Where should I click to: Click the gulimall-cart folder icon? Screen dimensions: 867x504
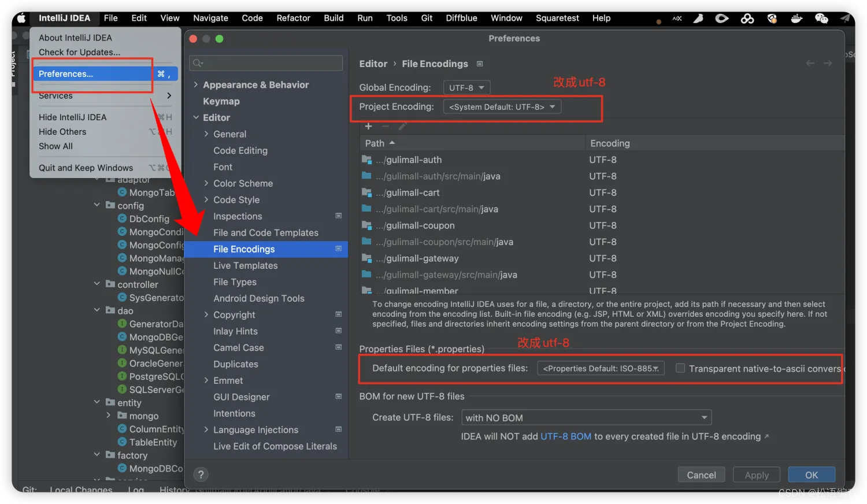pyautogui.click(x=366, y=192)
